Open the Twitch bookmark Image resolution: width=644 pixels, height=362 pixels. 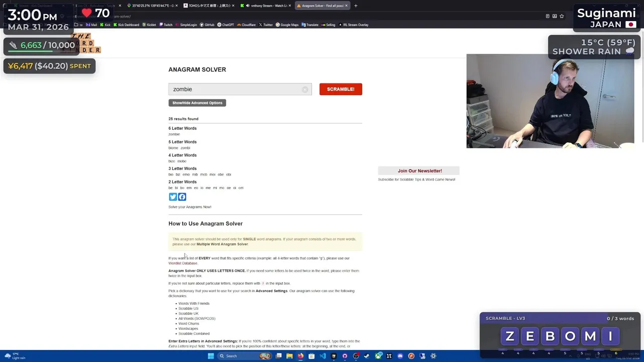pyautogui.click(x=166, y=25)
